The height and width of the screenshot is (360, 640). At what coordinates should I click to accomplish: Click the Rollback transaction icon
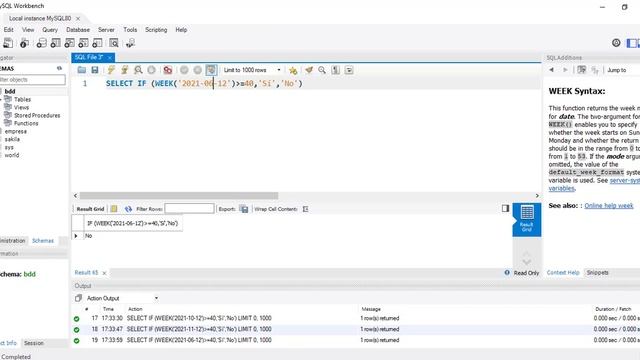198,70
